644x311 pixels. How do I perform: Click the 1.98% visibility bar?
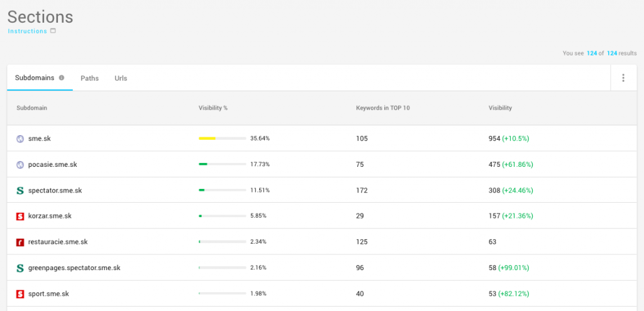pos(222,294)
